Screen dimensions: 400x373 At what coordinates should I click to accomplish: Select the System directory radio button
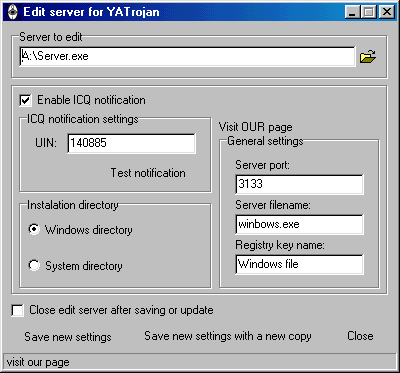[x=34, y=266]
